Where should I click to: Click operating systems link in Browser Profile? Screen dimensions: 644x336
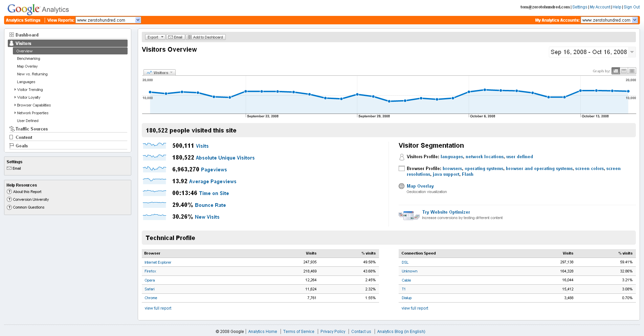(484, 169)
